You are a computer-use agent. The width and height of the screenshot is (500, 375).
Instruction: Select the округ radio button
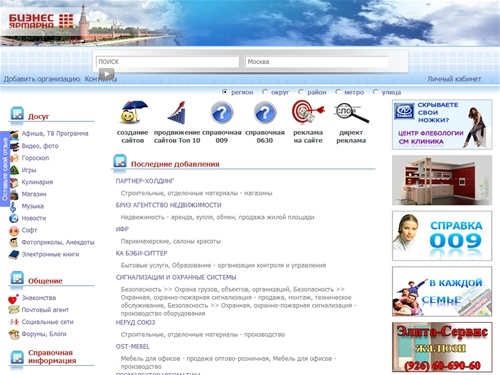tap(265, 92)
